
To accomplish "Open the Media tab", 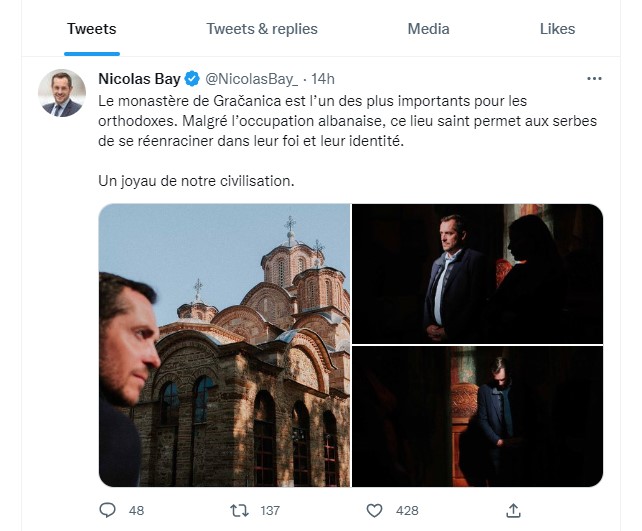I will 428,29.
